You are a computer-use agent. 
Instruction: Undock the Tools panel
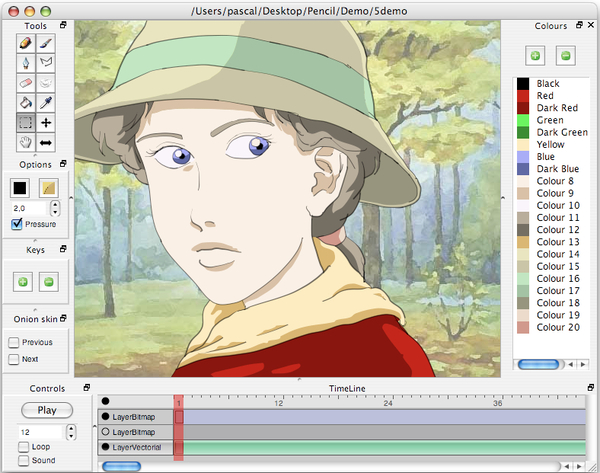[62, 24]
